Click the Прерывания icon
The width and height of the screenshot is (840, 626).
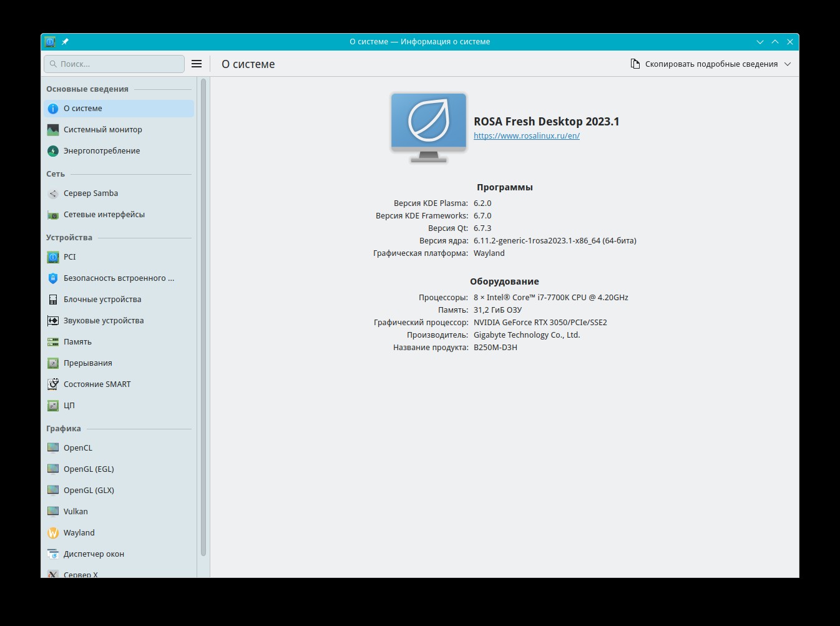coord(53,363)
